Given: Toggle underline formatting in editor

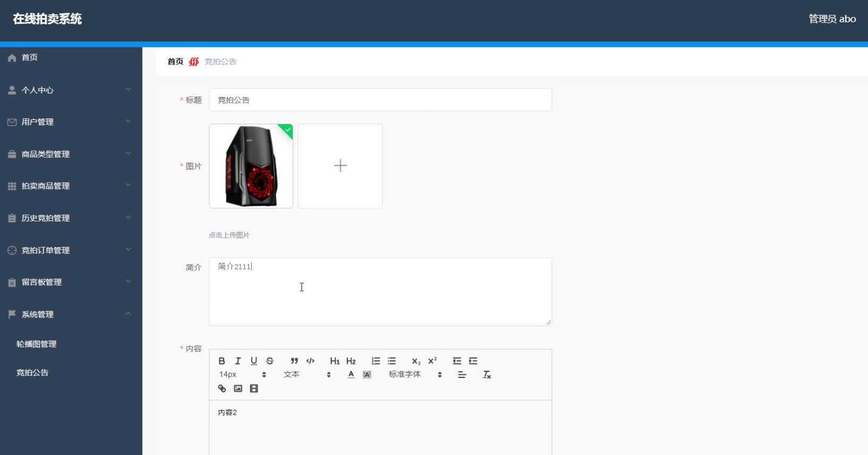Looking at the screenshot, I should click(x=254, y=361).
